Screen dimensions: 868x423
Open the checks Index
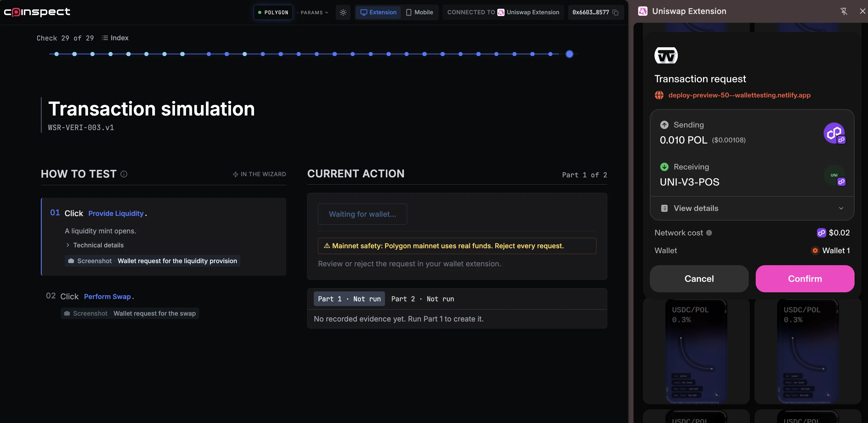tap(115, 38)
